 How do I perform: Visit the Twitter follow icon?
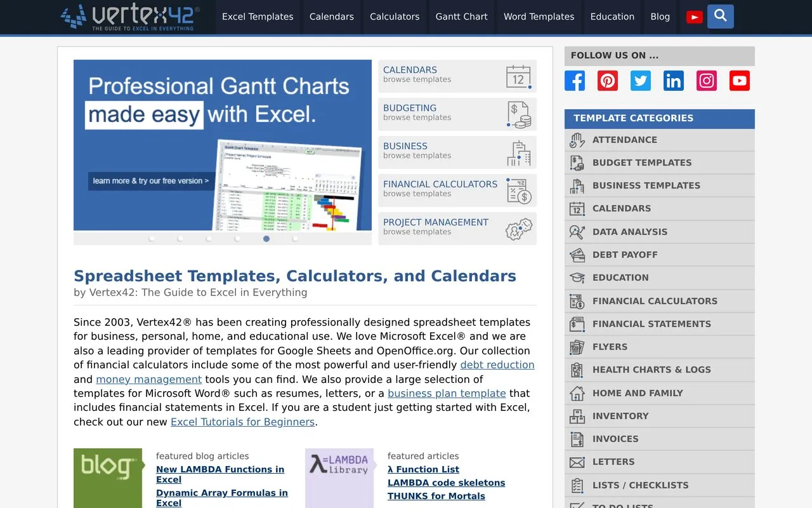click(641, 81)
